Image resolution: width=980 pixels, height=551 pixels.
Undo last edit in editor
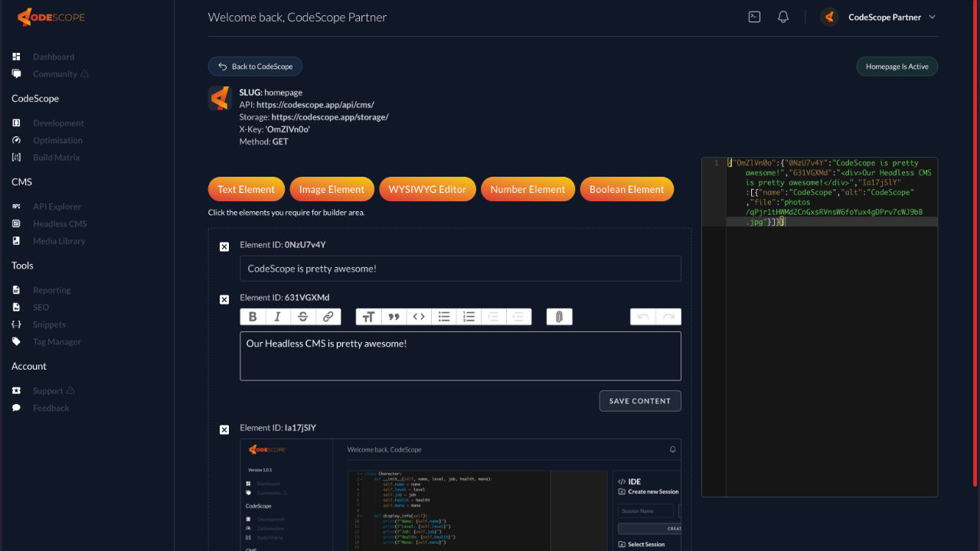tap(643, 317)
